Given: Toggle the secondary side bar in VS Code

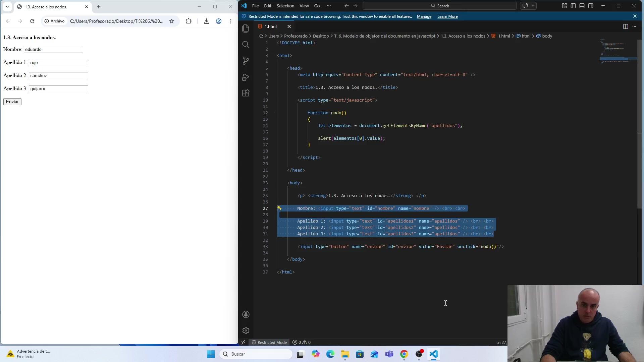Looking at the screenshot, I should click(x=591, y=6).
